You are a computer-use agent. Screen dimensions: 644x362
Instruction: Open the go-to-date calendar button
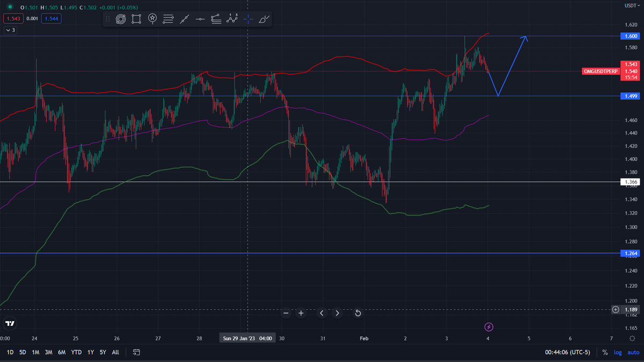coord(136,352)
